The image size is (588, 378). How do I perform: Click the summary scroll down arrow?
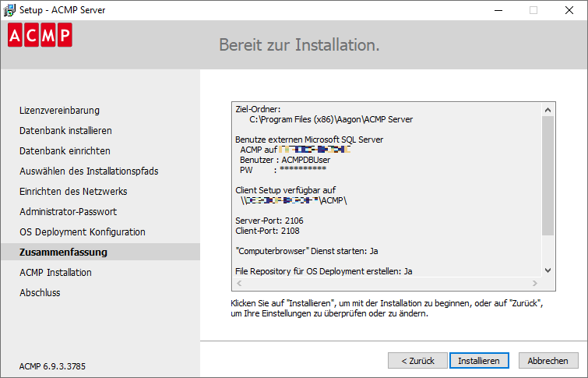[548, 270]
